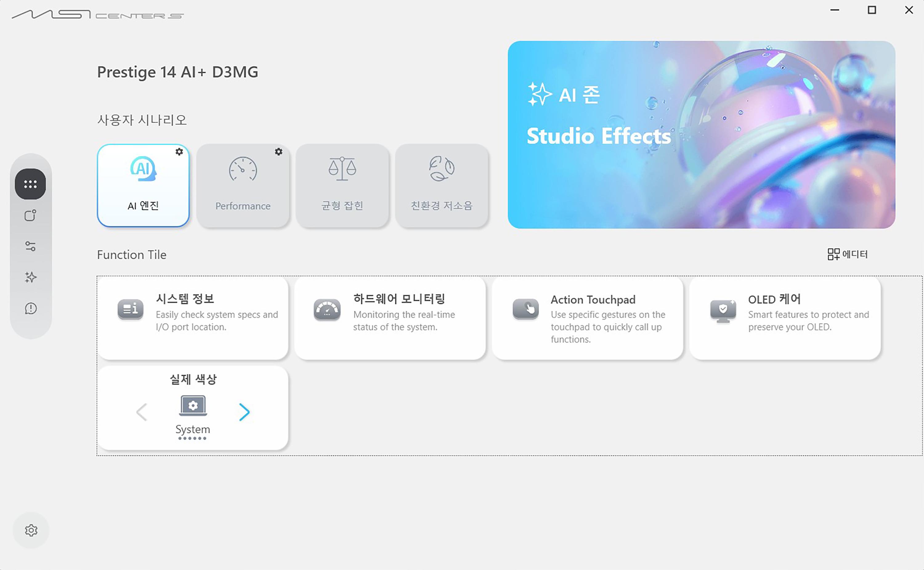Open the sidebar home dots icon
Image resolution: width=924 pixels, height=570 pixels.
click(x=30, y=184)
